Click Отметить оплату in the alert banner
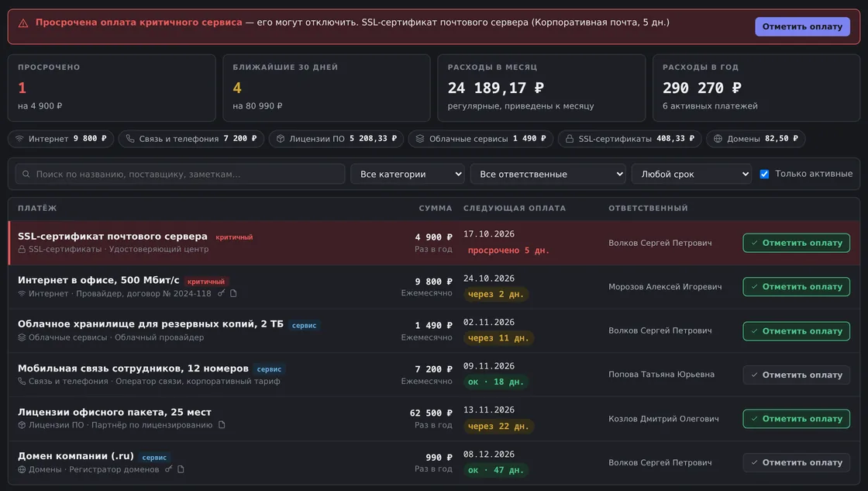 (x=802, y=26)
